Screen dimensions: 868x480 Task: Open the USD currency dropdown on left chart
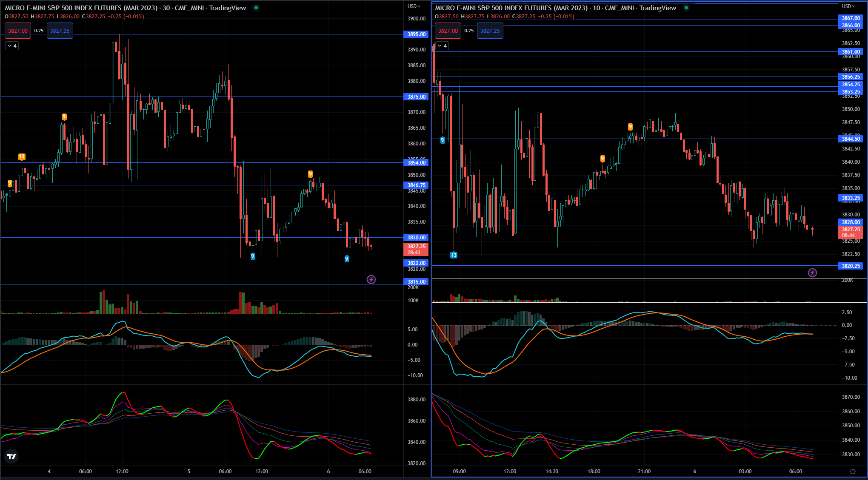(414, 6)
